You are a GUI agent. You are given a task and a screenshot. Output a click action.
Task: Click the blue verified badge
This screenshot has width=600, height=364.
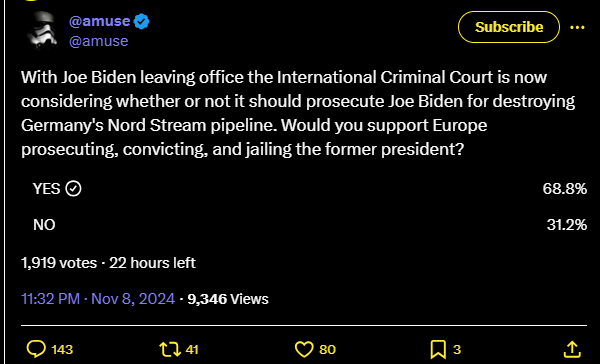[x=141, y=21]
